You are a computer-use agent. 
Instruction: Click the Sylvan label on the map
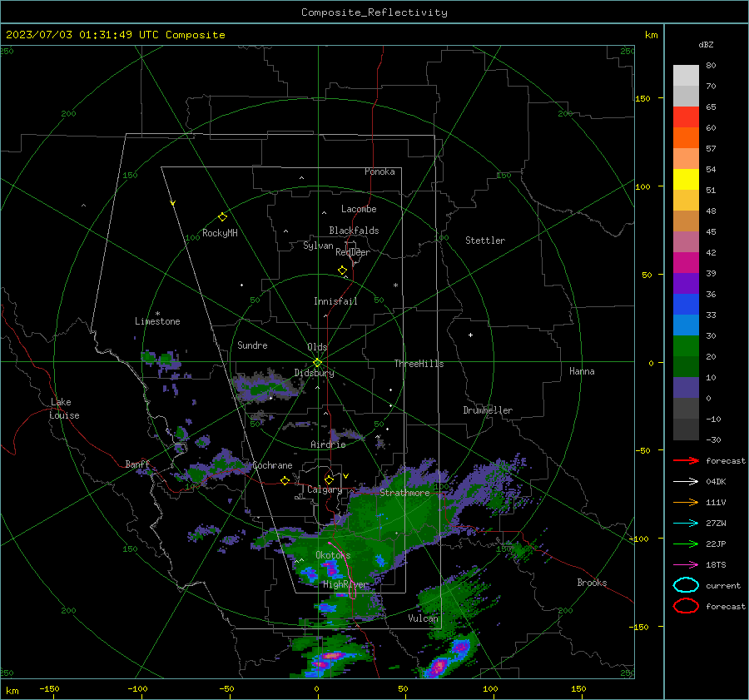(318, 246)
